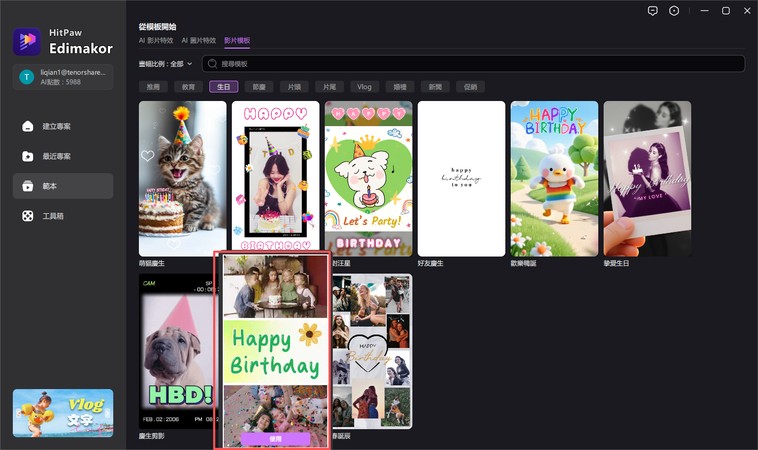Filter by 節慶 category

coord(259,87)
